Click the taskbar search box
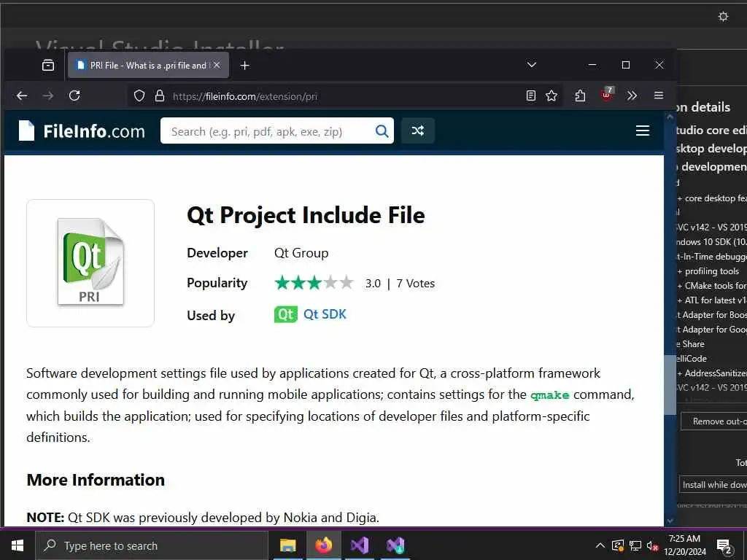Viewport: 747px width, 560px height. coord(152,545)
